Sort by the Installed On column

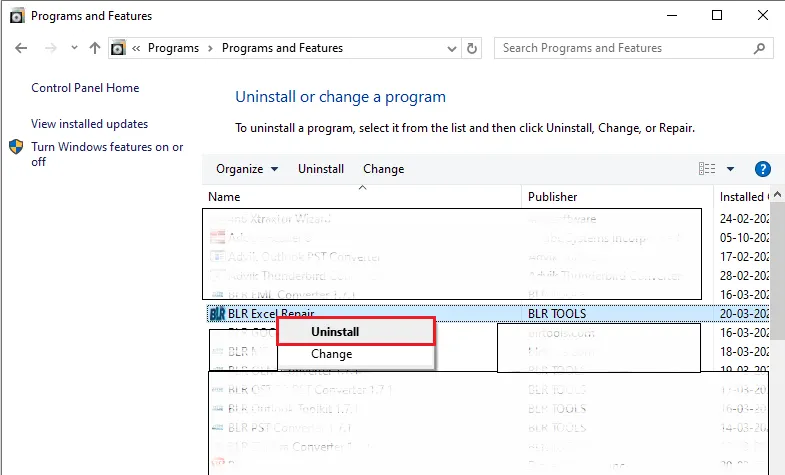[741, 197]
